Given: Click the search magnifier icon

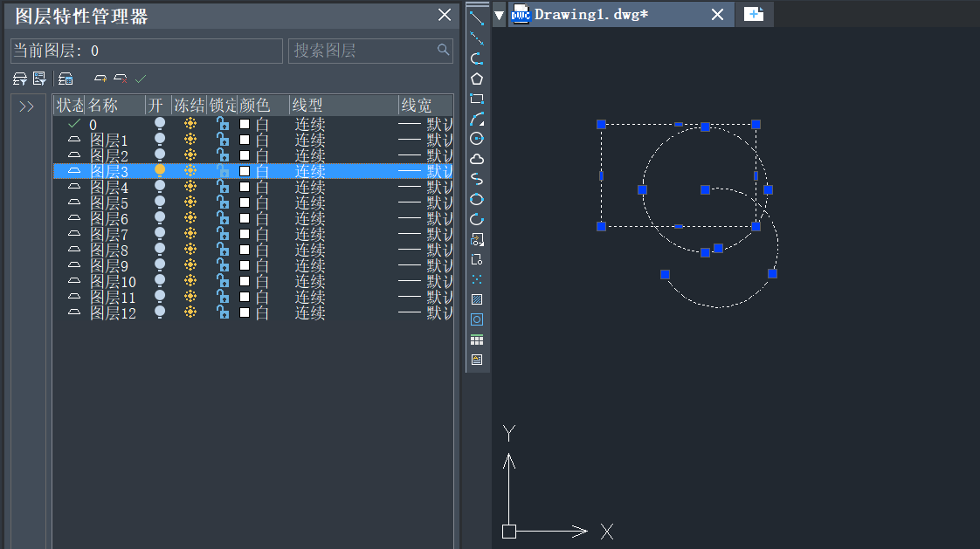Looking at the screenshot, I should 443,50.
